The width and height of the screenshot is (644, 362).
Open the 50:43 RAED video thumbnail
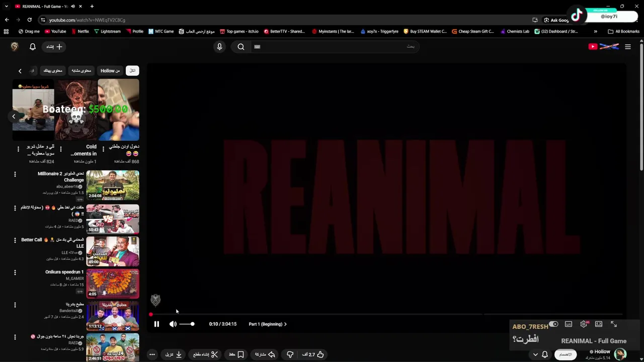coord(113,219)
